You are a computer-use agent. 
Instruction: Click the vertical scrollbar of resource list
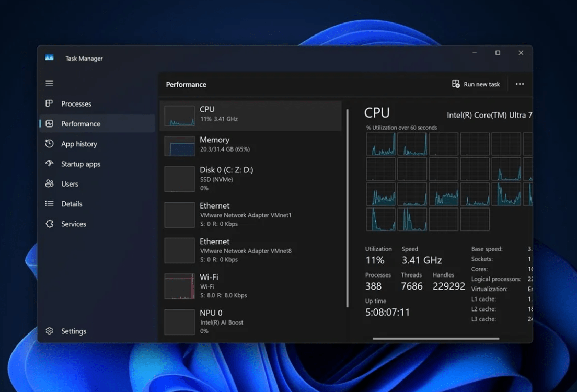pos(347,208)
